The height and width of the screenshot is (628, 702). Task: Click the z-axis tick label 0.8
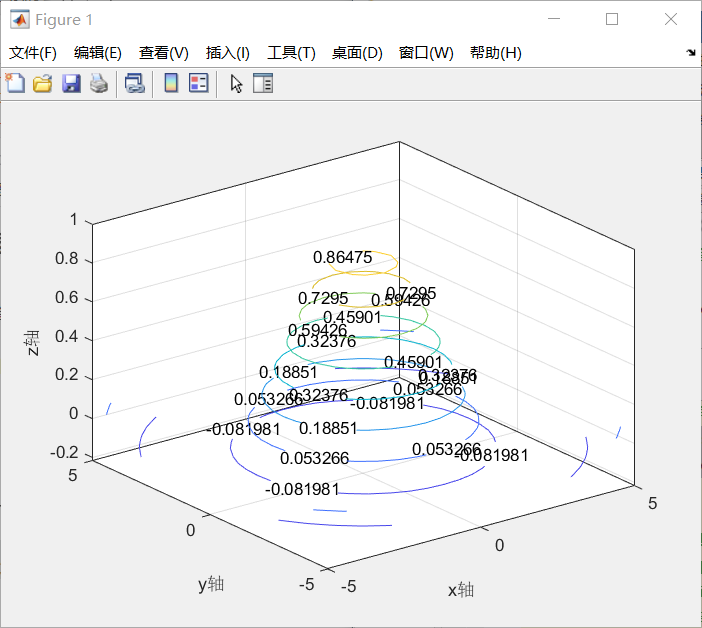click(66, 259)
